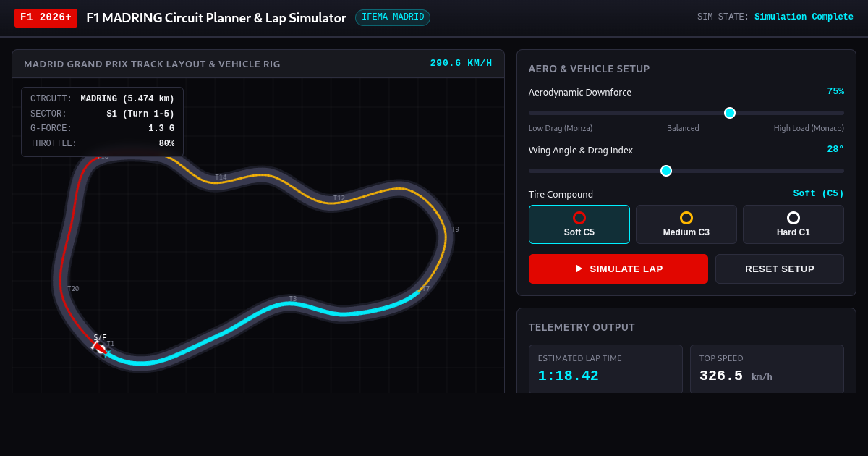This screenshot has height=456, width=868.
Task: Click the T1 turn label near start
Action: click(x=111, y=345)
